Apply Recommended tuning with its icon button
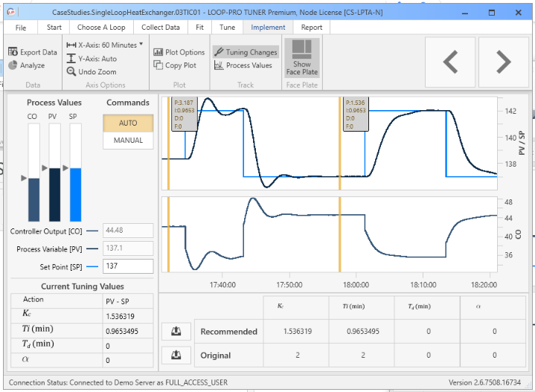 pyautogui.click(x=176, y=331)
